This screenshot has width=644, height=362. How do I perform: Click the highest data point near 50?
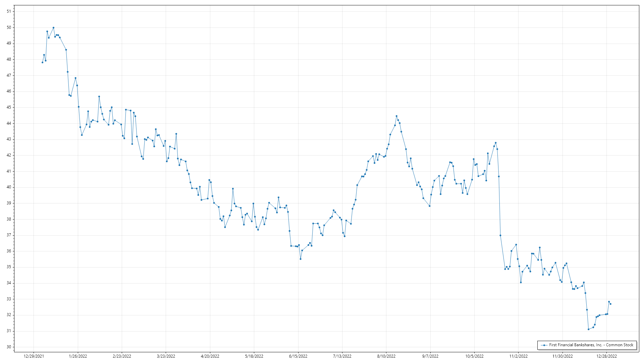click(53, 27)
